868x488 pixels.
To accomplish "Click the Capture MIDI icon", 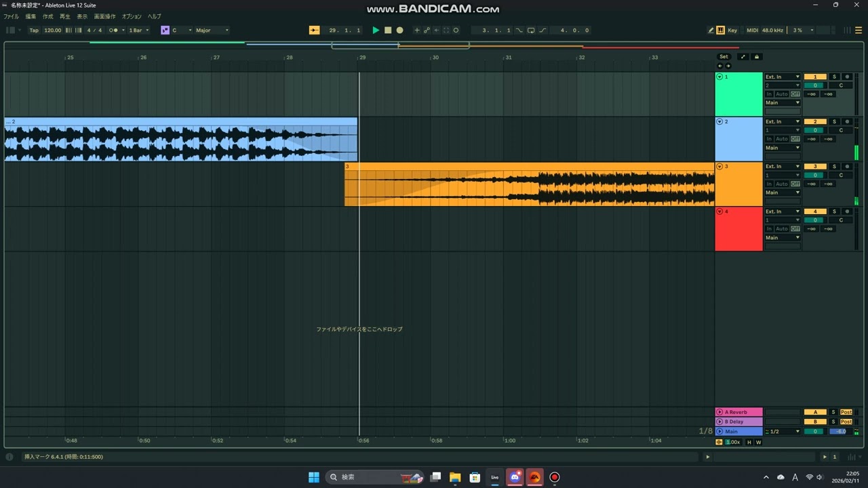I will click(x=446, y=30).
